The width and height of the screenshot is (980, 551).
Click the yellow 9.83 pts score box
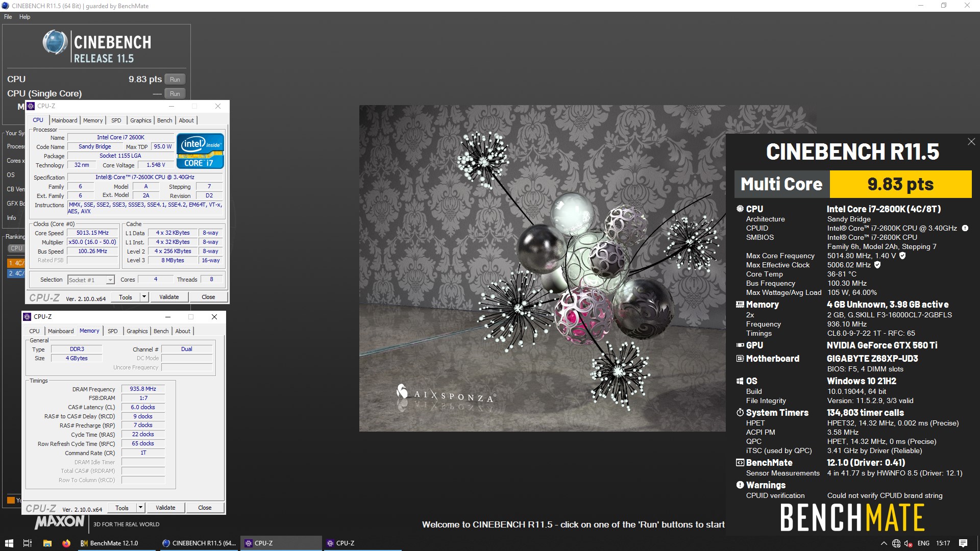pyautogui.click(x=900, y=184)
